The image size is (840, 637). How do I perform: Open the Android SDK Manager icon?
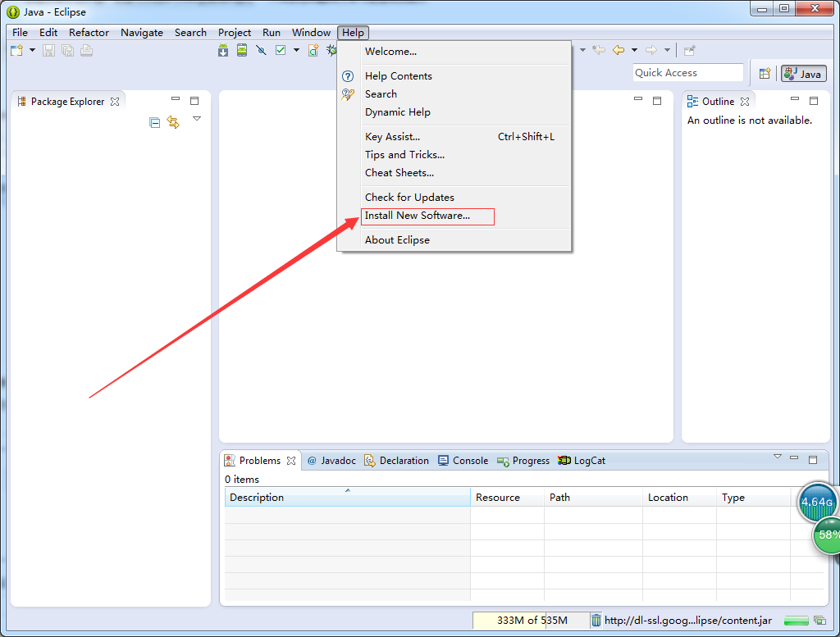coord(223,50)
